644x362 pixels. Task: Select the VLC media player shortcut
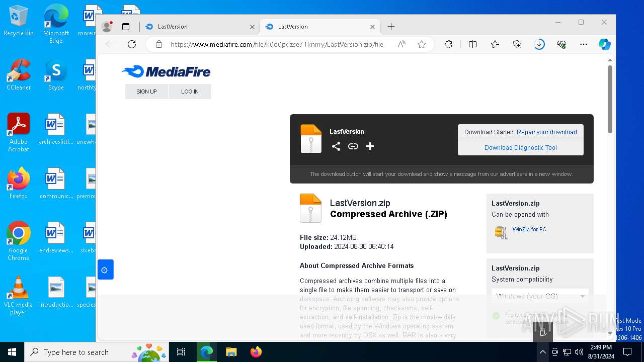19,296
